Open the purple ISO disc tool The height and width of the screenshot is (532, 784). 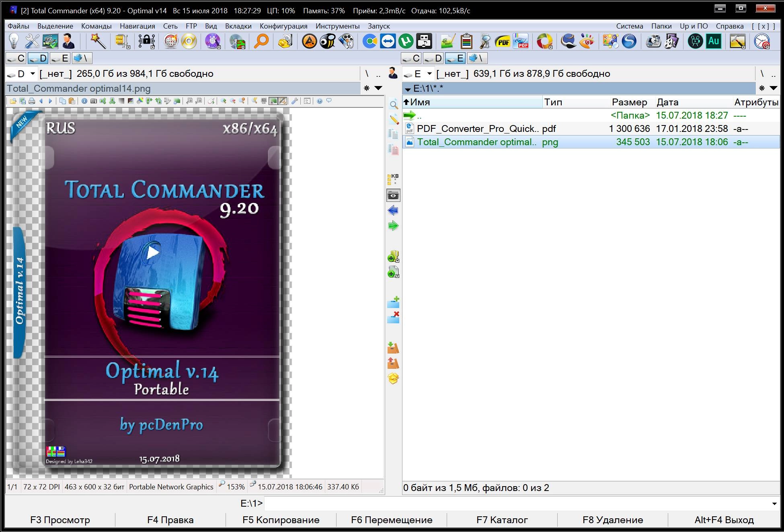213,41
